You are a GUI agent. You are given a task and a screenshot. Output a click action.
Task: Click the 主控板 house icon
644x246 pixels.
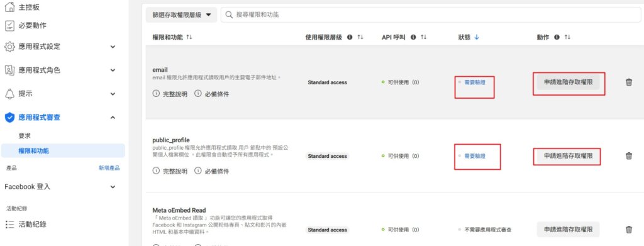click(x=9, y=7)
